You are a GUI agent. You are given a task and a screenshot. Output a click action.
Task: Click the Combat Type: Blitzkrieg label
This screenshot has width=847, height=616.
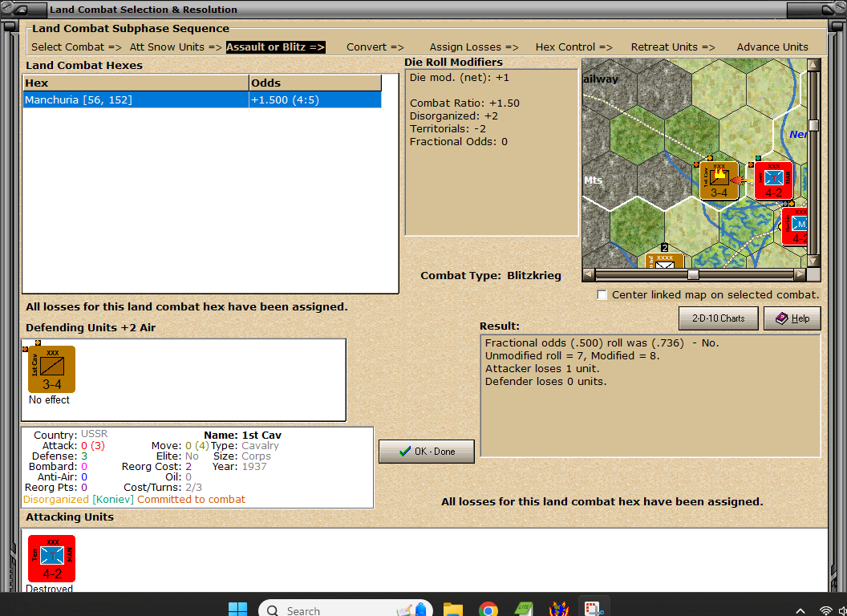click(491, 276)
